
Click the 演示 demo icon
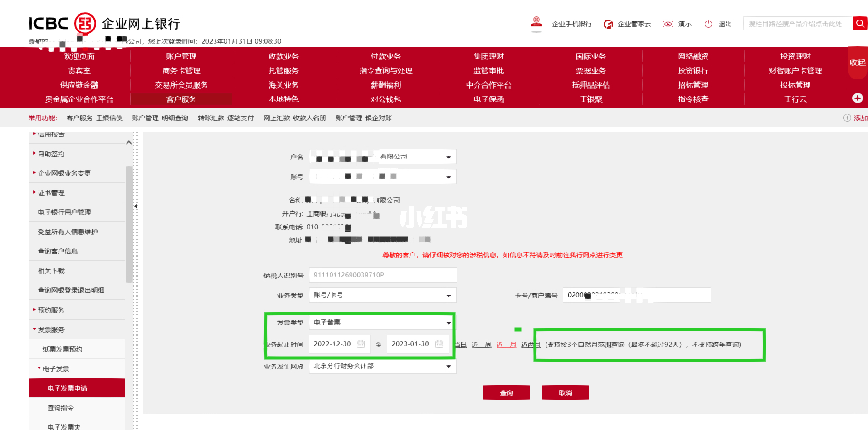coord(668,24)
